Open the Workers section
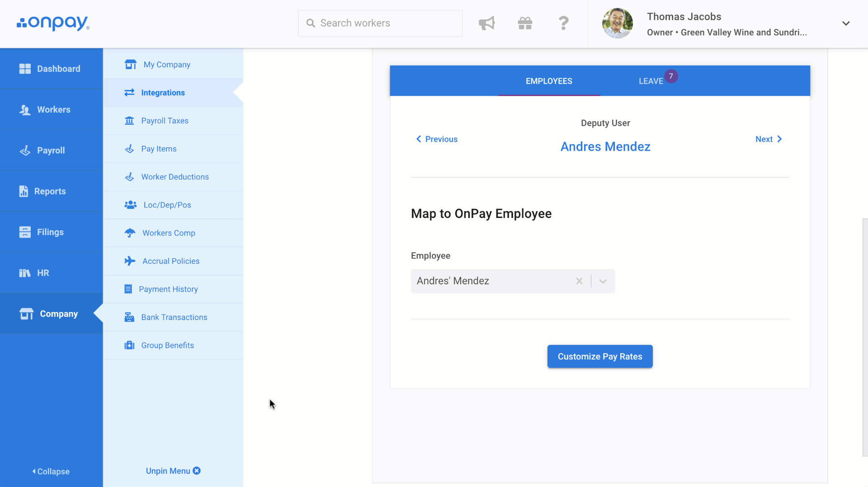The height and width of the screenshot is (487, 868). click(x=52, y=109)
